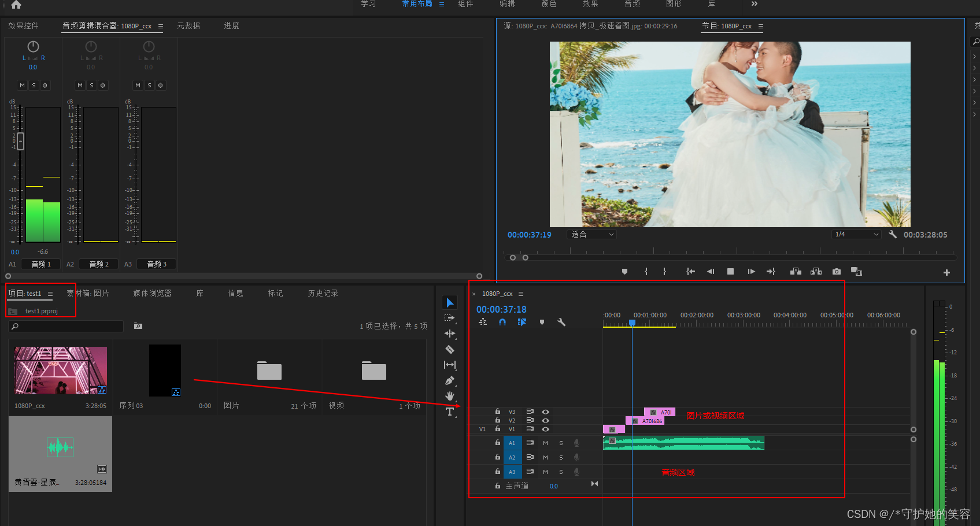Activate the Pen tool
The height and width of the screenshot is (526, 980).
(450, 381)
